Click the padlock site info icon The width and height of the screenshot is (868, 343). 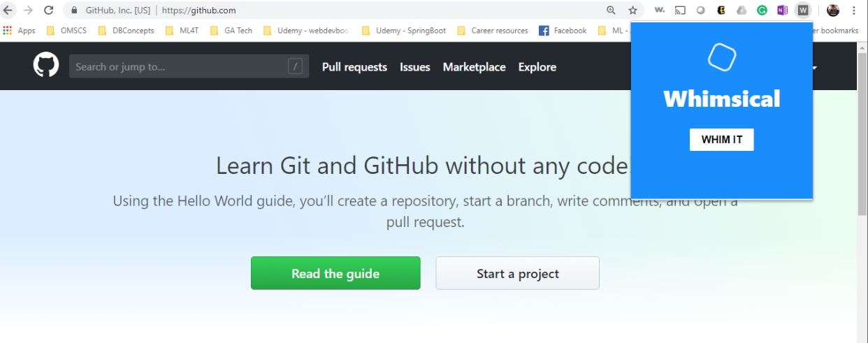point(75,10)
